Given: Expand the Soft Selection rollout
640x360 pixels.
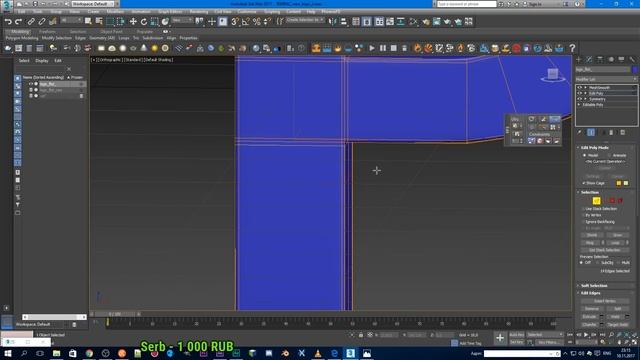Looking at the screenshot, I should [x=594, y=286].
